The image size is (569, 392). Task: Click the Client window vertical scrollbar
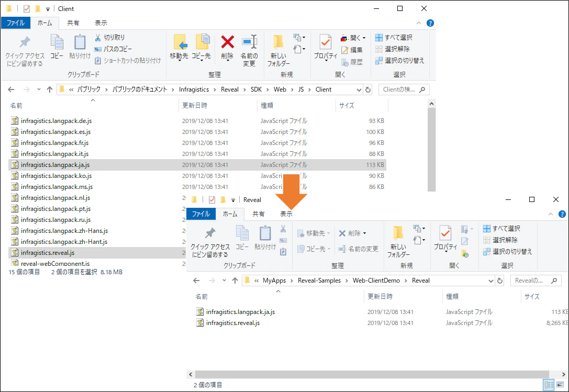(431, 149)
